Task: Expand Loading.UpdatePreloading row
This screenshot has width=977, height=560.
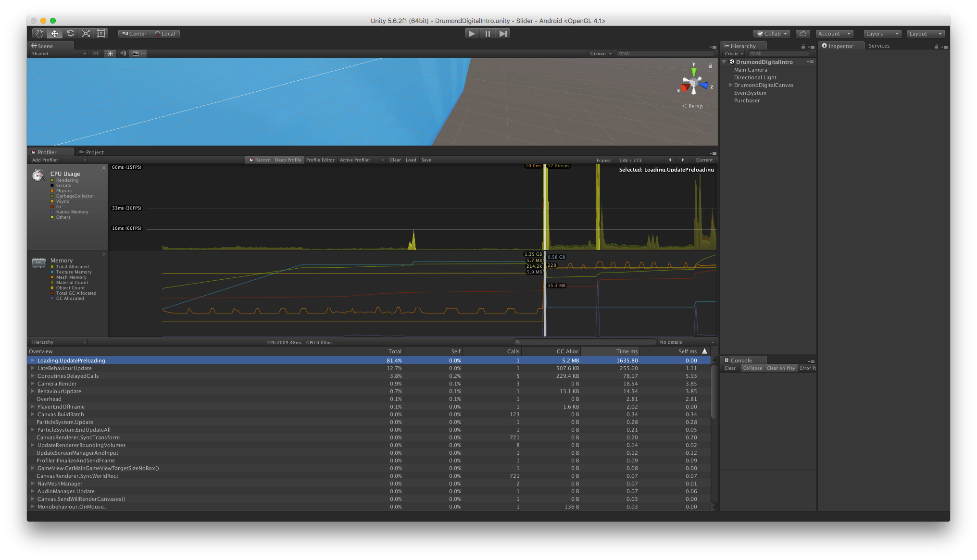Action: click(33, 361)
